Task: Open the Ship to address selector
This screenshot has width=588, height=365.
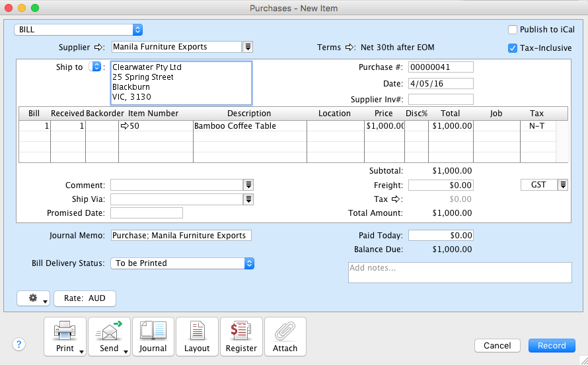Action: (95, 67)
